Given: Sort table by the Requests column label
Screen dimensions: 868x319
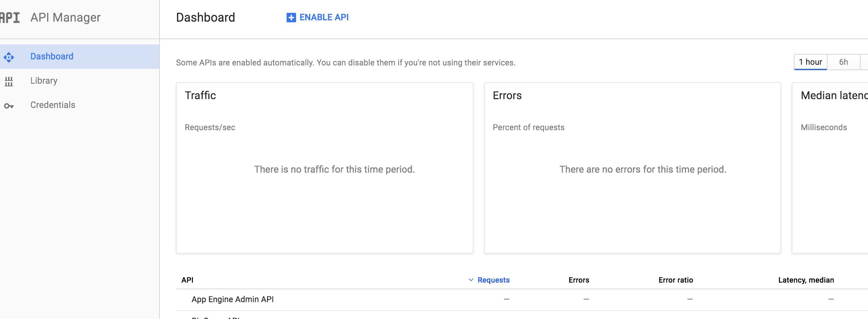Looking at the screenshot, I should coord(493,280).
